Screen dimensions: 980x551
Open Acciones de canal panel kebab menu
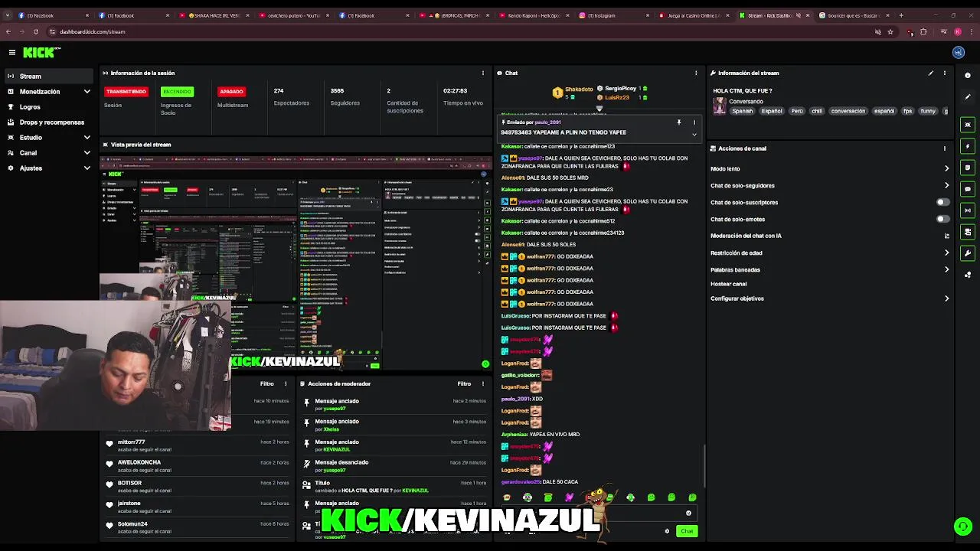point(945,148)
